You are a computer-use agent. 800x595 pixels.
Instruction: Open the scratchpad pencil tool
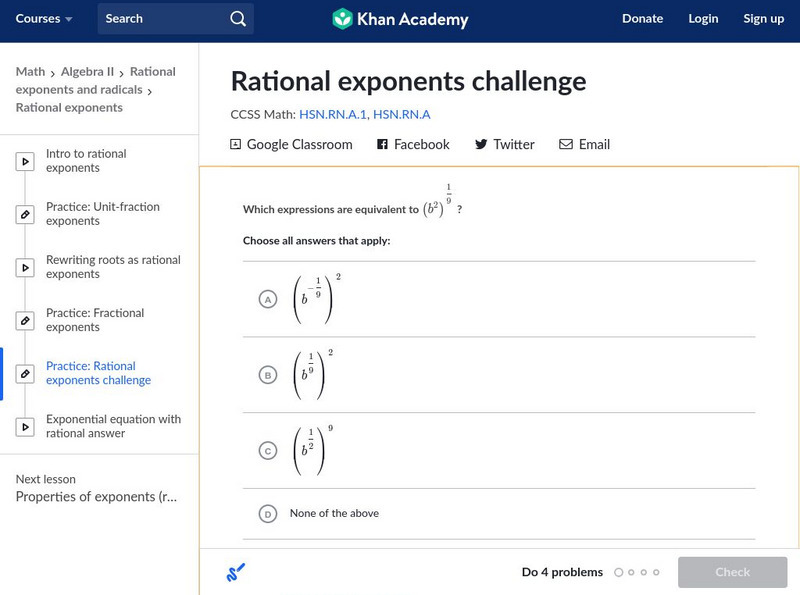pyautogui.click(x=235, y=572)
